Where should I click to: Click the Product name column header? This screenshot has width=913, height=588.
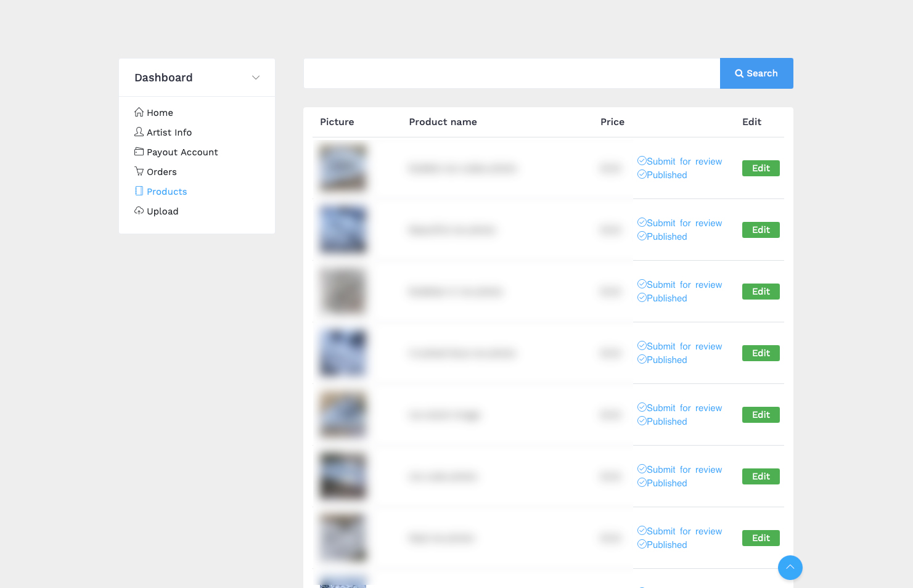click(x=443, y=122)
